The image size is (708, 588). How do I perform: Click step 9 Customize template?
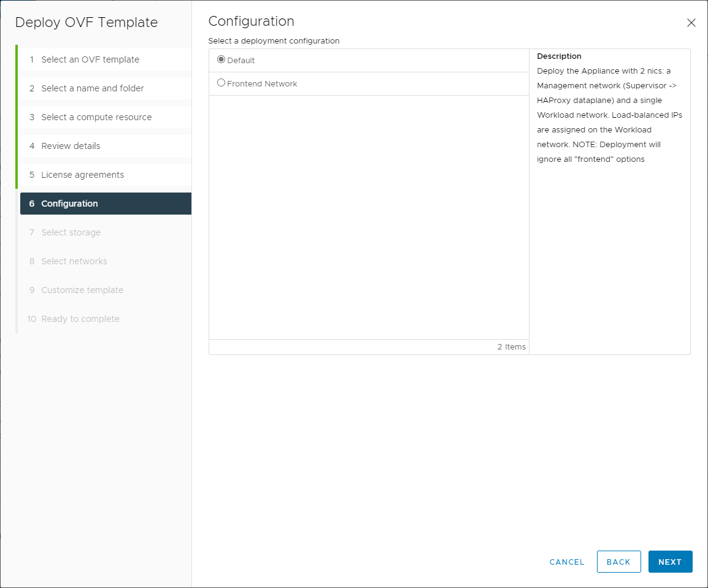pyautogui.click(x=82, y=290)
